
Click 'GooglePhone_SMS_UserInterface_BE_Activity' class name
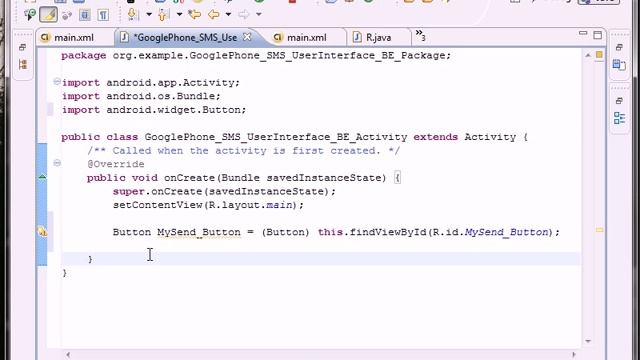[x=276, y=137]
